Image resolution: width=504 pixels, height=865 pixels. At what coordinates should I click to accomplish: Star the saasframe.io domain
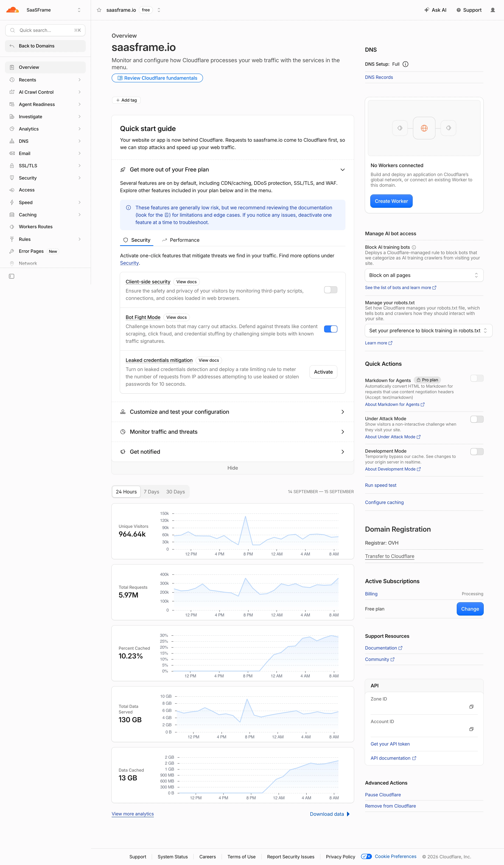(x=99, y=10)
